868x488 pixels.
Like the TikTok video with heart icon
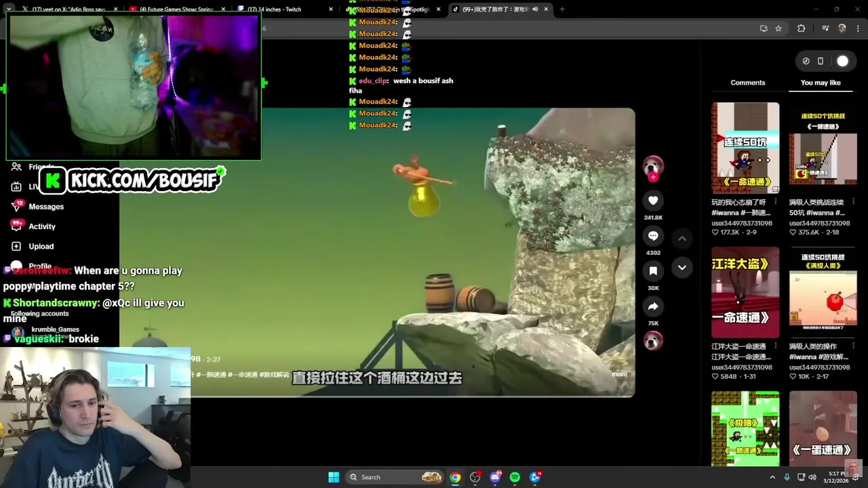[653, 201]
